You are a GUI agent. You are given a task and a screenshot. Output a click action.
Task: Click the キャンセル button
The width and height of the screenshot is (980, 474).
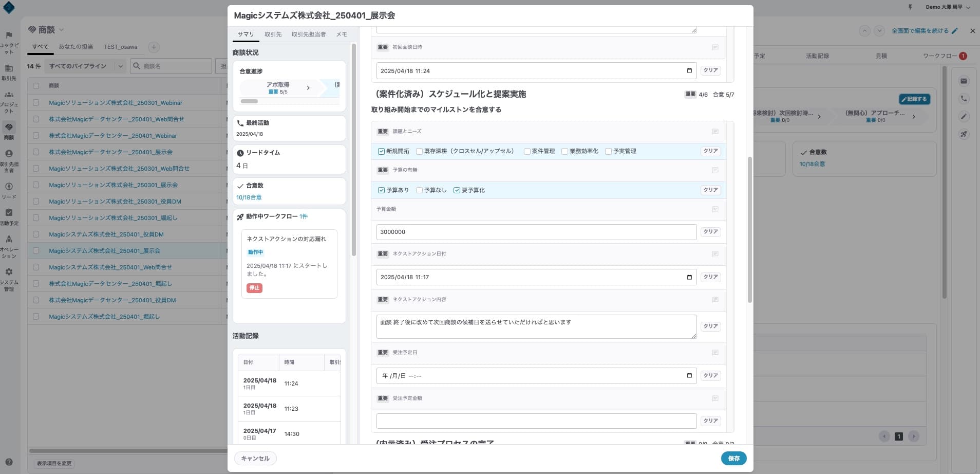(x=255, y=459)
